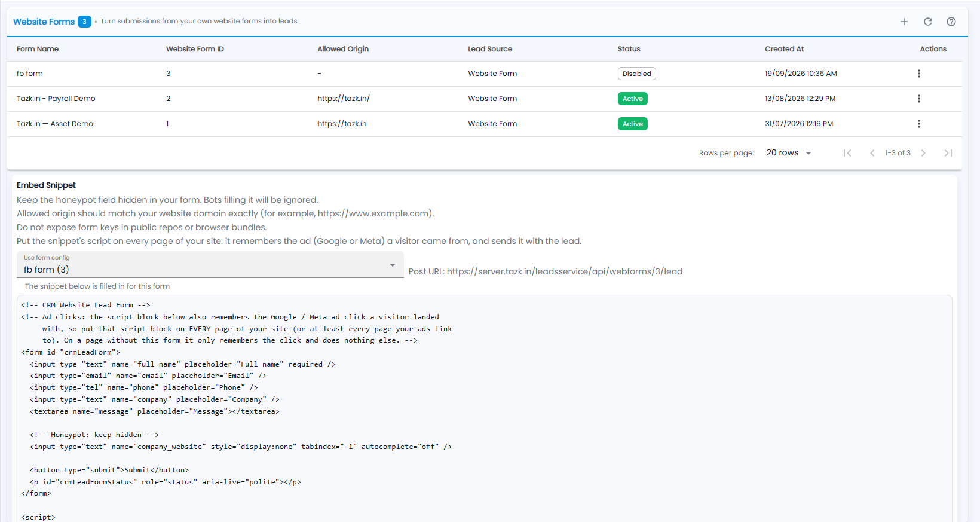Viewport: 980px width, 522px height.
Task: Click the 31/07/2026 12:16 PM date cell
Action: (x=799, y=124)
